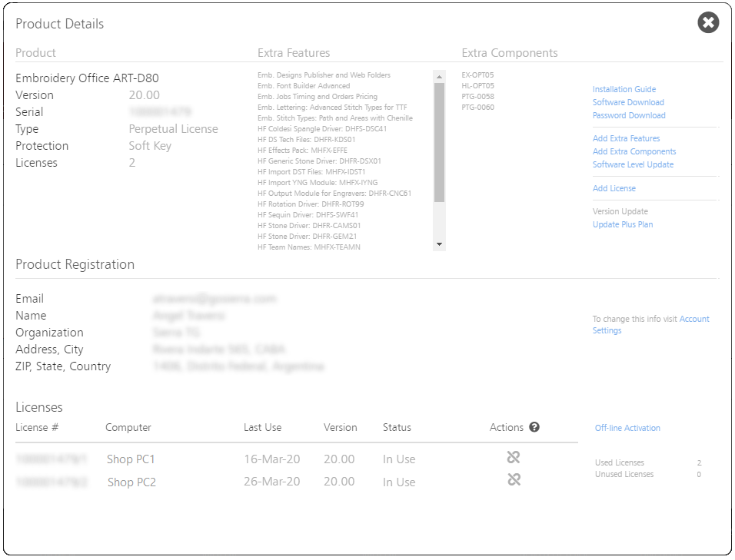Open the Installation Guide link
This screenshot has height=560, width=735.
click(624, 89)
